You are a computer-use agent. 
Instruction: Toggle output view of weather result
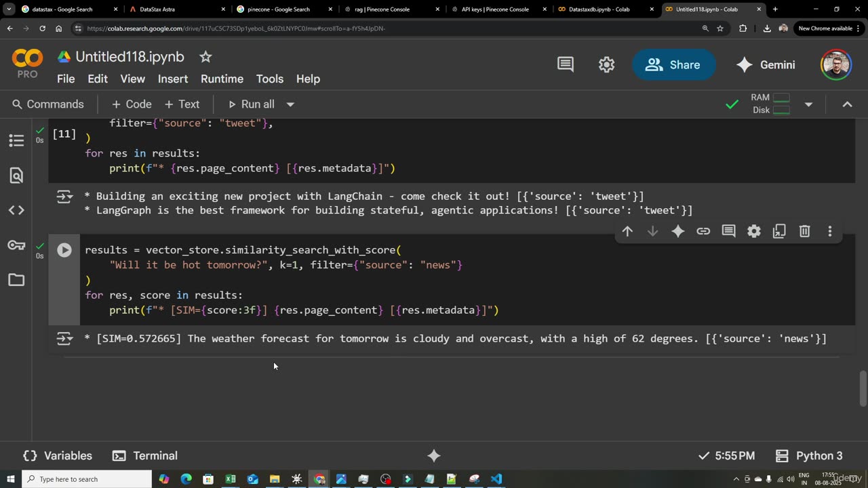click(x=64, y=339)
